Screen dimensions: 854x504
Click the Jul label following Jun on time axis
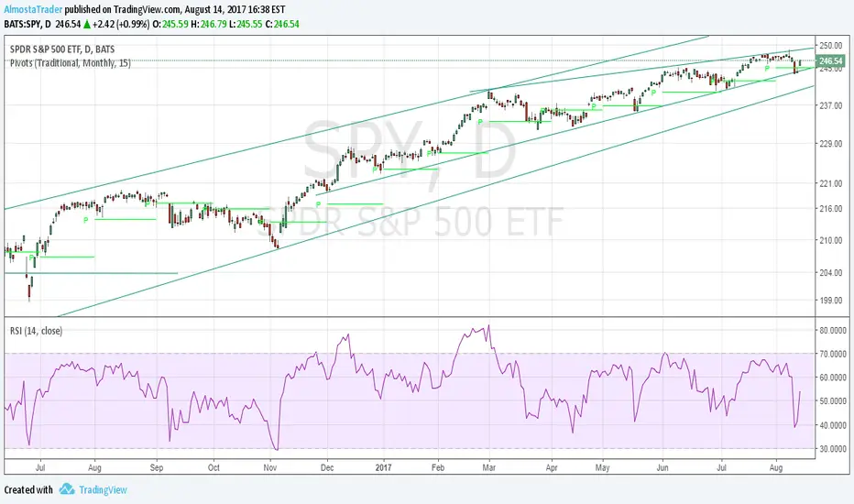[x=722, y=467]
